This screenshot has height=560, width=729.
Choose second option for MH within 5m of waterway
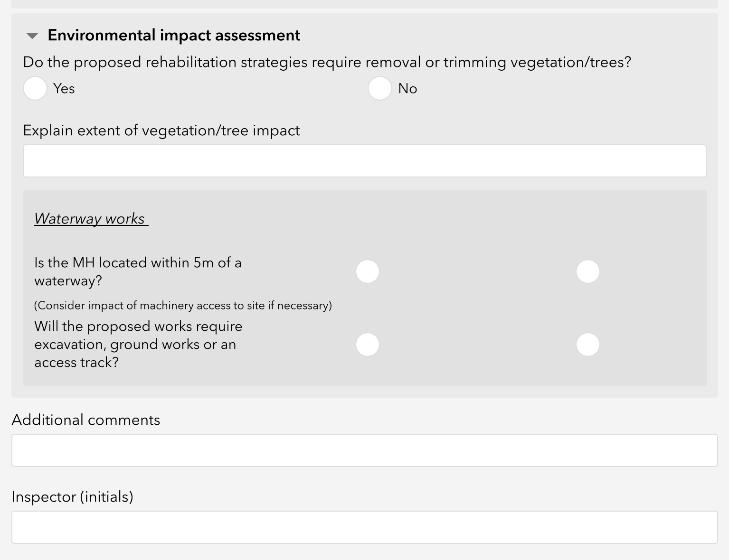(587, 271)
